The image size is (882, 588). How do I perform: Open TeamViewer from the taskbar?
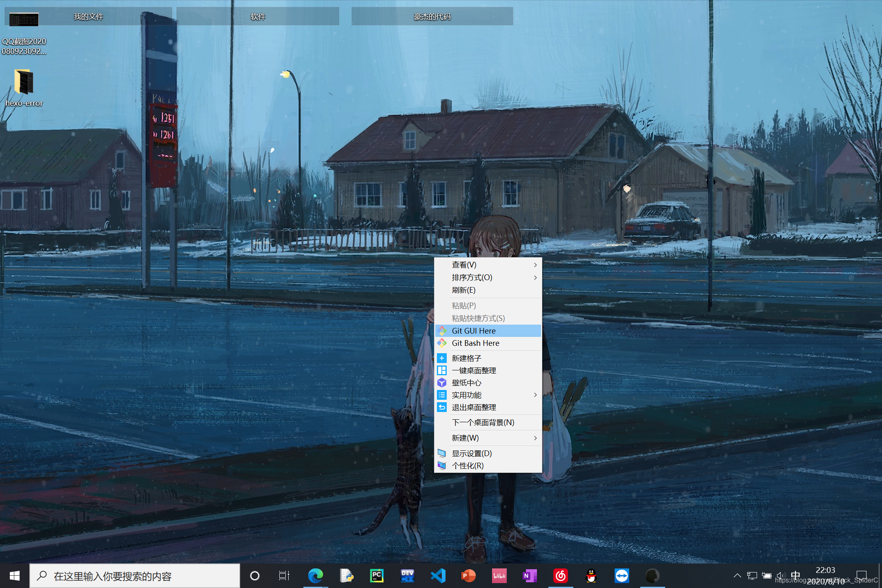click(621, 576)
